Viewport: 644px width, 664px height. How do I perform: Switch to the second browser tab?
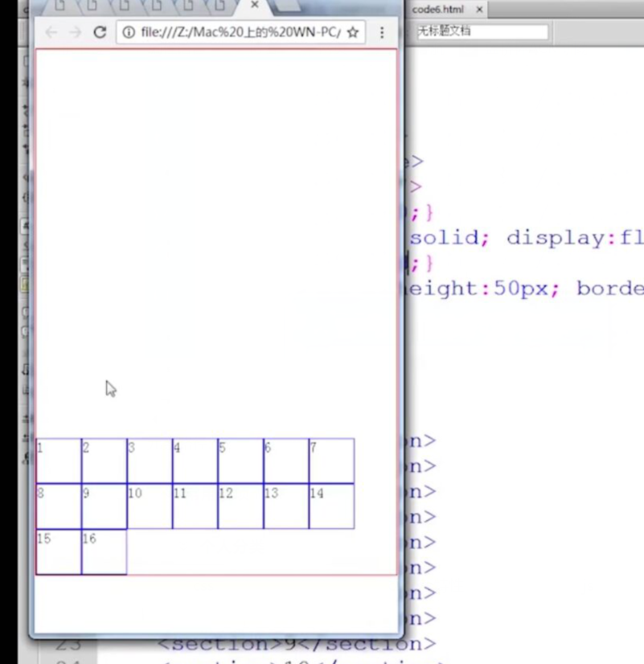click(x=92, y=5)
